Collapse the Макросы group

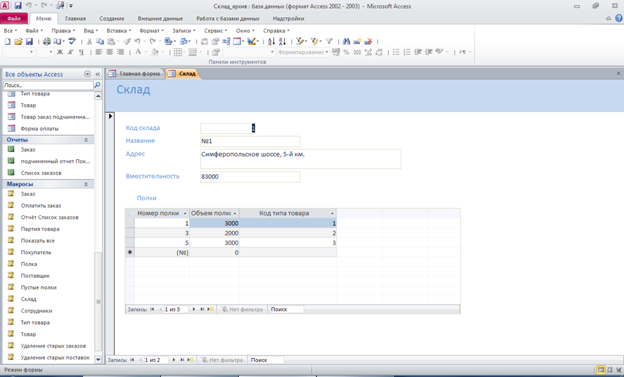(86, 184)
